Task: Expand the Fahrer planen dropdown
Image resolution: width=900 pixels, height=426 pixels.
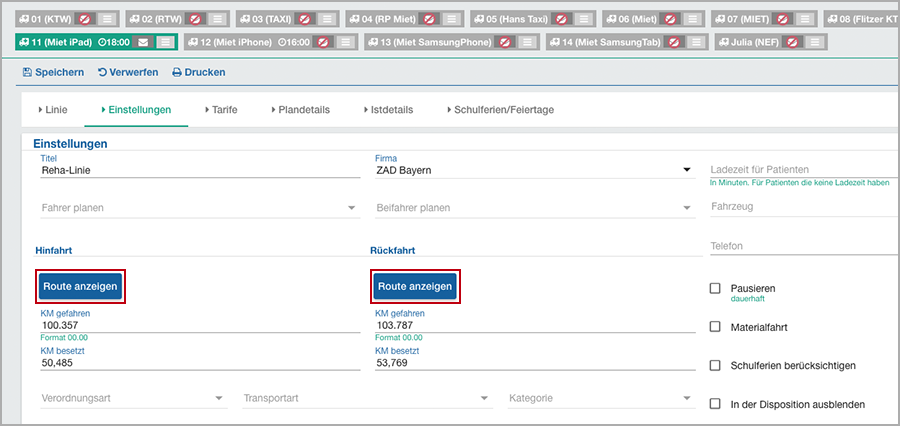Action: (197, 208)
